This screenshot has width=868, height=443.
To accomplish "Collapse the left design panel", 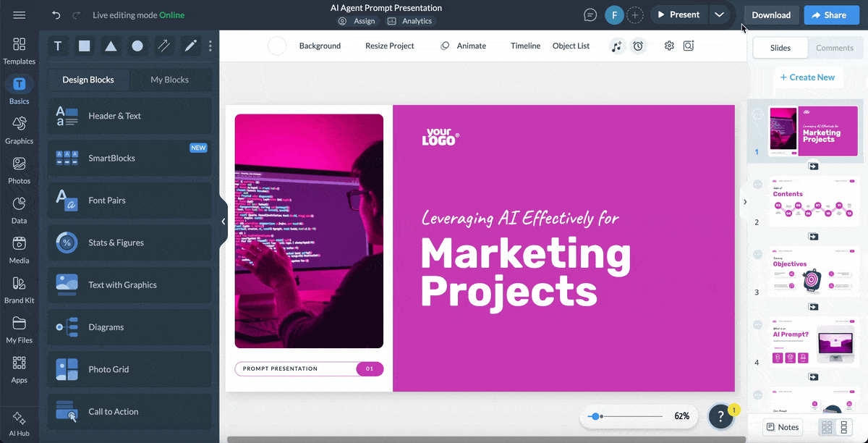I will click(x=224, y=221).
